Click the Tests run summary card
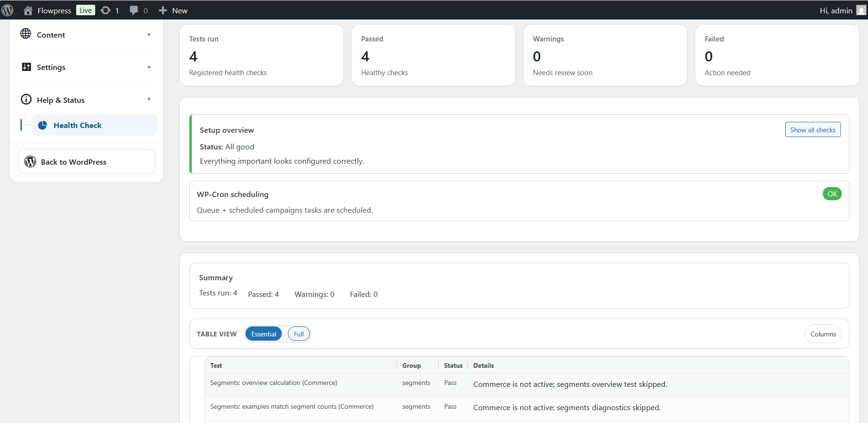 (262, 55)
